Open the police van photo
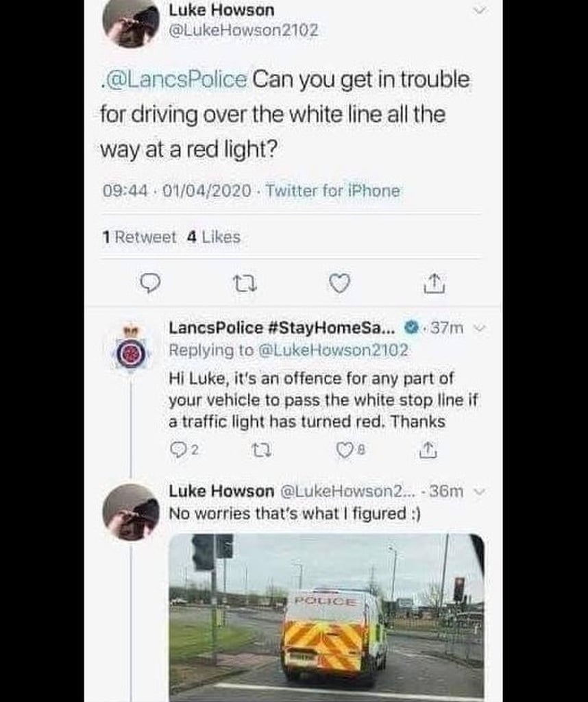Screen dimensions: 588x702 (326, 617)
